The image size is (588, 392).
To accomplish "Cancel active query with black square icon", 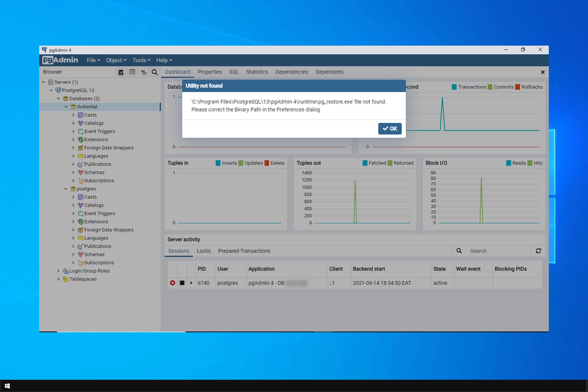I will click(x=182, y=283).
